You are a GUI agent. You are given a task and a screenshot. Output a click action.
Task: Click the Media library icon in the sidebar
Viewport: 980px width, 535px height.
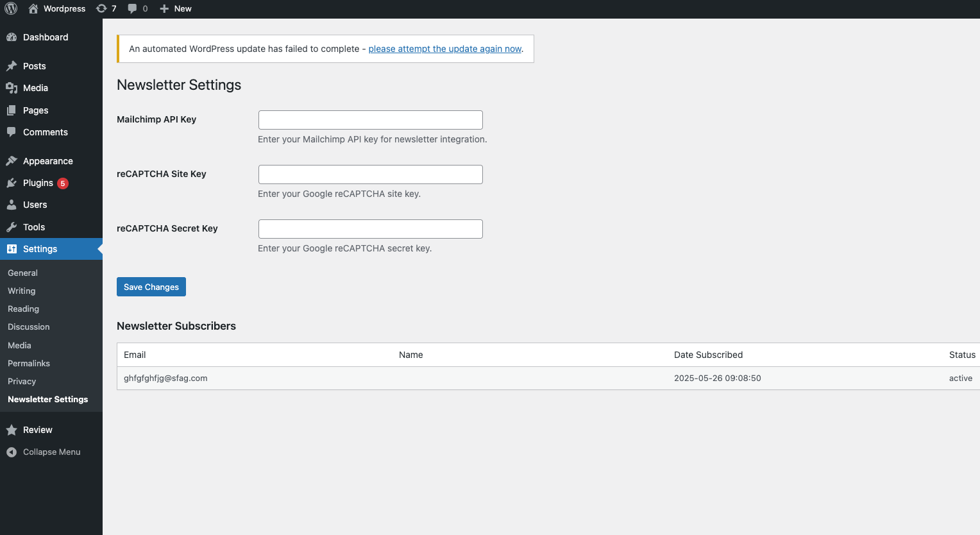click(12, 88)
